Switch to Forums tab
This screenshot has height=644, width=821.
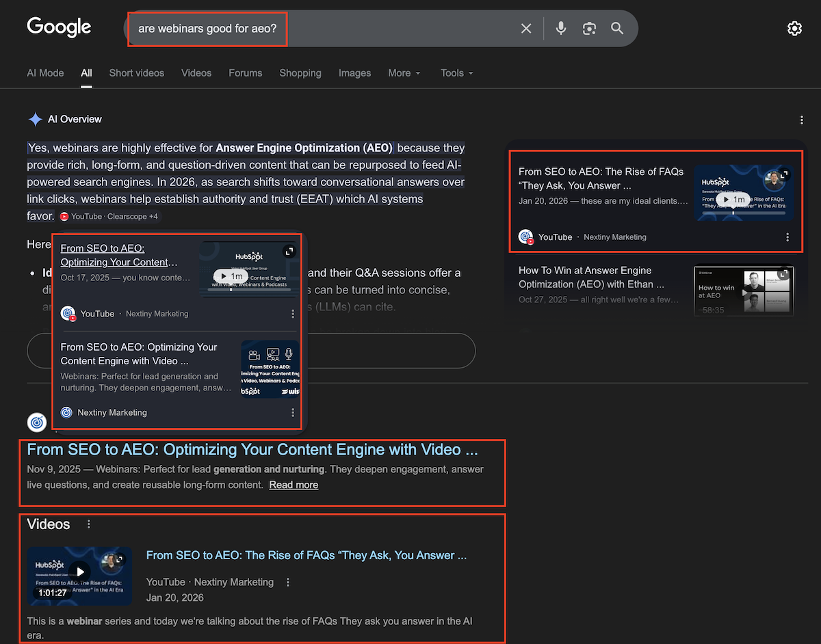(x=246, y=73)
